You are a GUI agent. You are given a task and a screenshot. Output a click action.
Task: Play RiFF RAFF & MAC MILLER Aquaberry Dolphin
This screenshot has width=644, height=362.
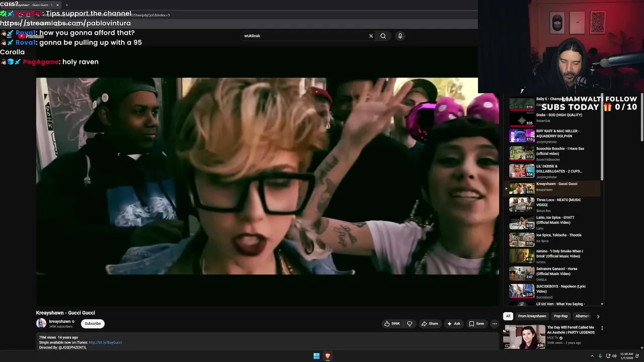click(553, 136)
